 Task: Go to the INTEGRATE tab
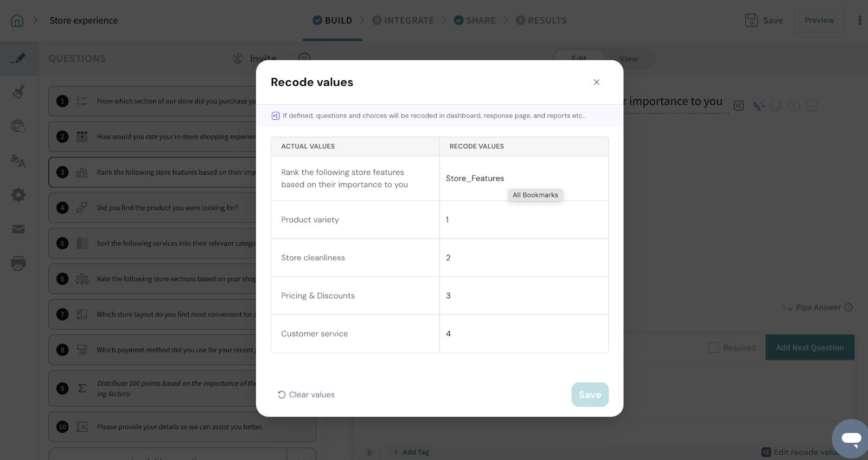pyautogui.click(x=403, y=21)
